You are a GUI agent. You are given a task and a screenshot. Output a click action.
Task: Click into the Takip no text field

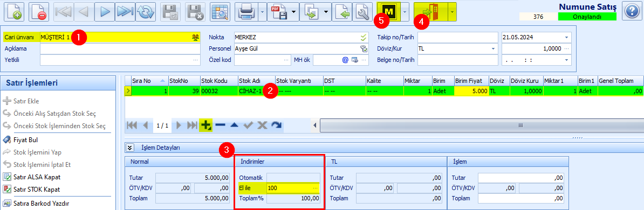457,37
